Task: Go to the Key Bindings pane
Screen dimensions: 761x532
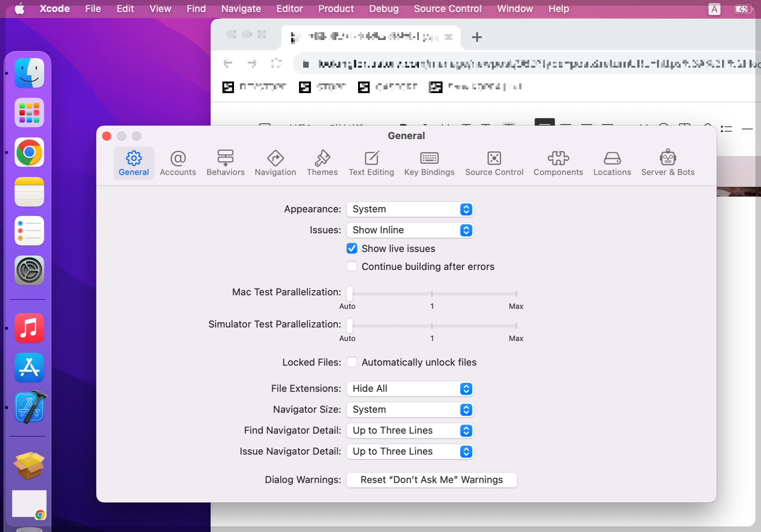Action: [x=429, y=163]
